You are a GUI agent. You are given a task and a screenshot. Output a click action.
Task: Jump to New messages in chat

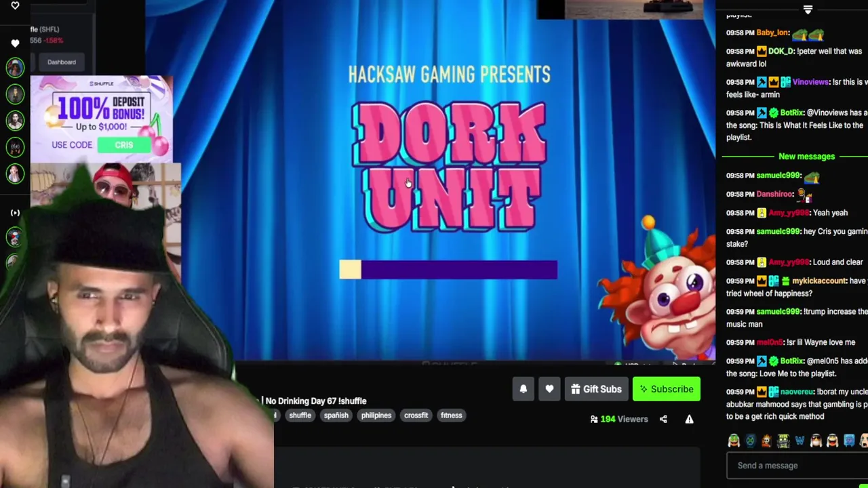(x=806, y=157)
